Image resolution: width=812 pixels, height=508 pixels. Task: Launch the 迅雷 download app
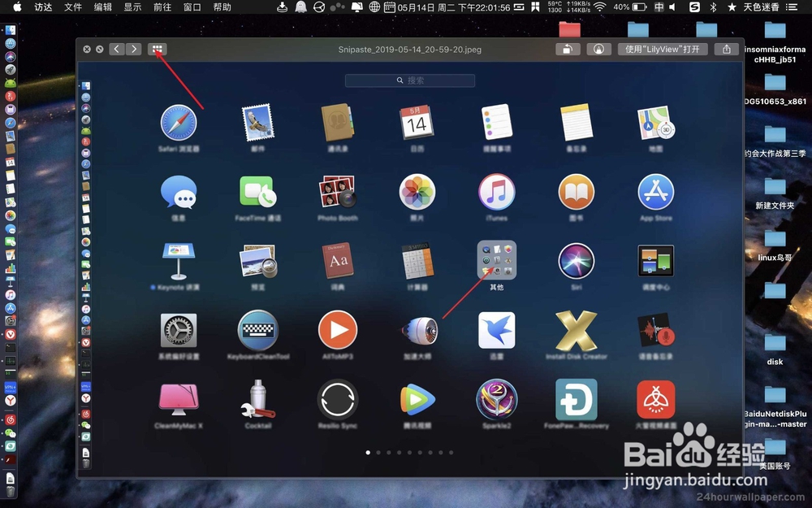496,332
